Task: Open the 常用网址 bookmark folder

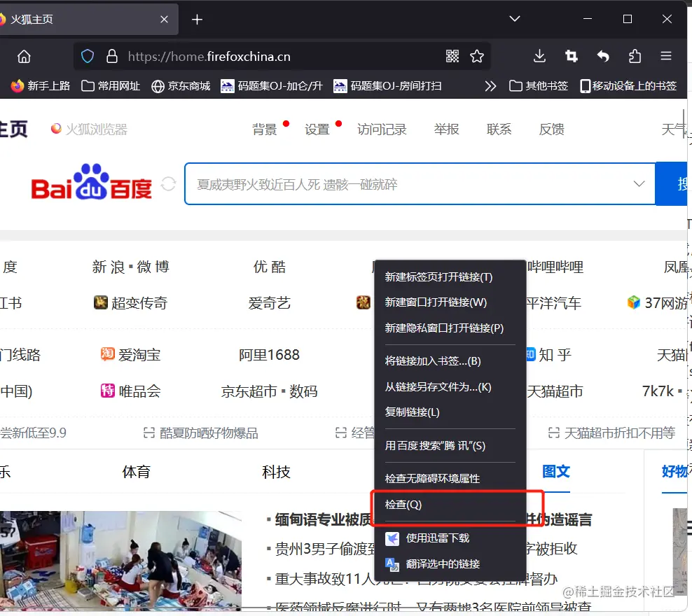Action: click(111, 86)
